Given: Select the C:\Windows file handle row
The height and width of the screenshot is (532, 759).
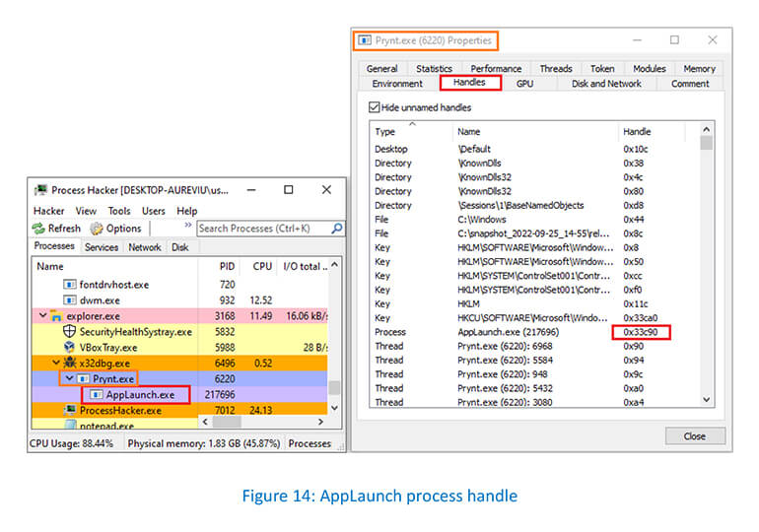Looking at the screenshot, I should [535, 220].
